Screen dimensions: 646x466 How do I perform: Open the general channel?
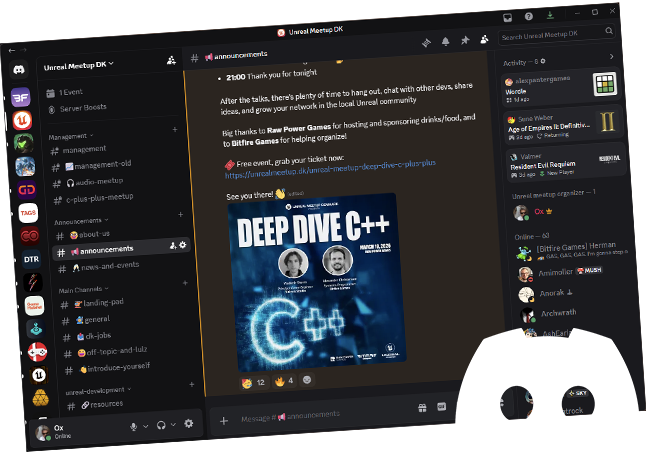126,318
